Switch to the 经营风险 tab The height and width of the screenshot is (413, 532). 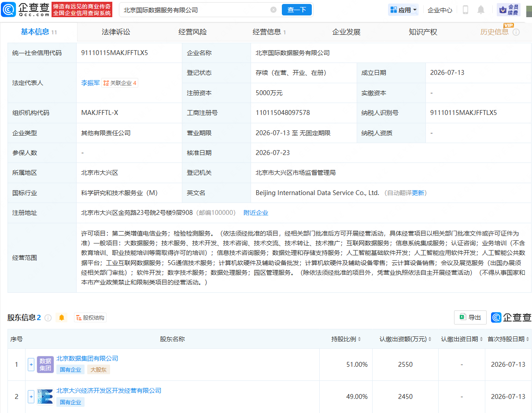pos(192,32)
